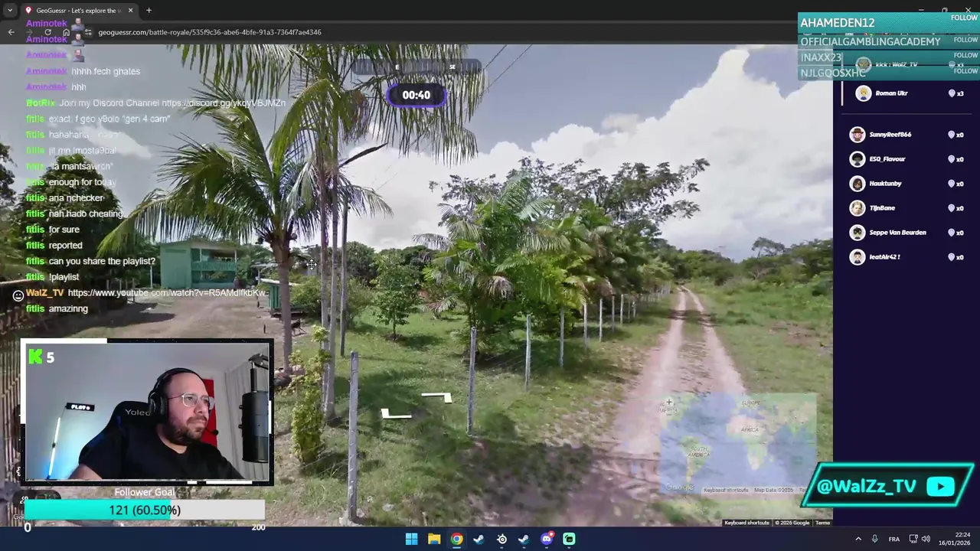Click SunnyReef866 lives pin x0
This screenshot has width=980, height=551.
[x=955, y=135]
